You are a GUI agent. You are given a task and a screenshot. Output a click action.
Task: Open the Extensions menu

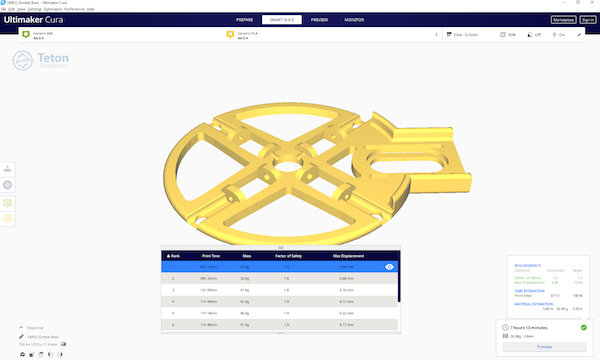coord(53,9)
